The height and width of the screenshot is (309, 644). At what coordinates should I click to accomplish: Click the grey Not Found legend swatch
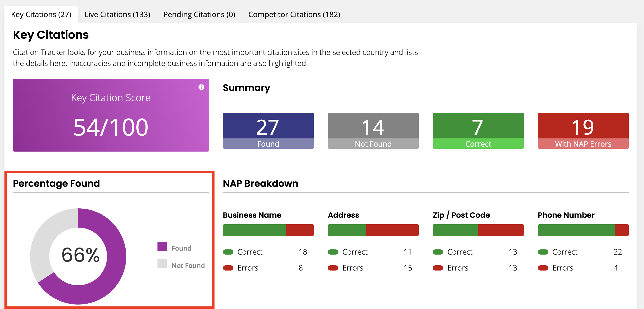[x=162, y=263]
